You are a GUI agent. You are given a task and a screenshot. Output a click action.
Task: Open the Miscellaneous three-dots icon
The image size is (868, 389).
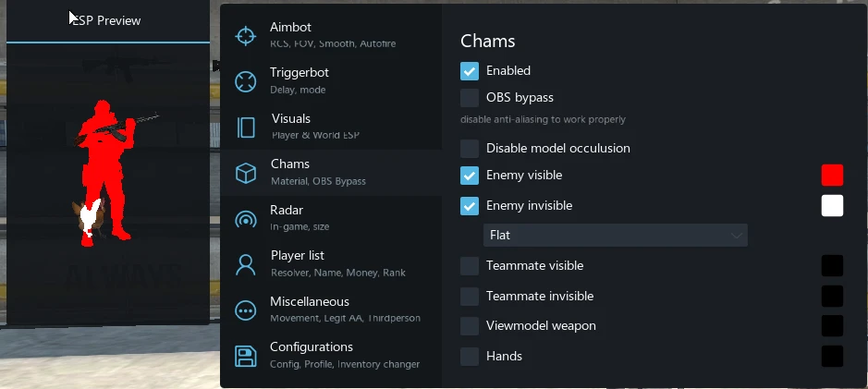pyautogui.click(x=245, y=310)
